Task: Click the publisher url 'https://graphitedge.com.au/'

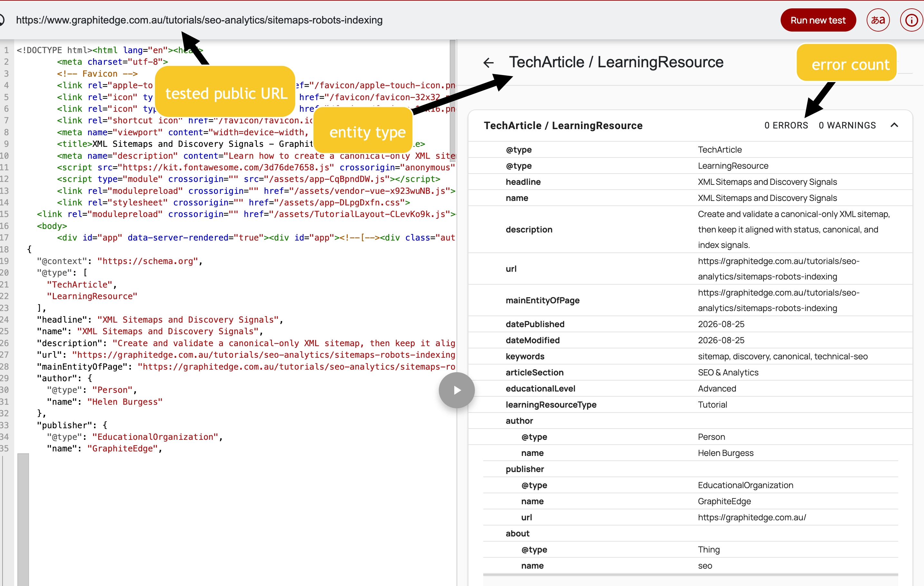Action: point(752,517)
